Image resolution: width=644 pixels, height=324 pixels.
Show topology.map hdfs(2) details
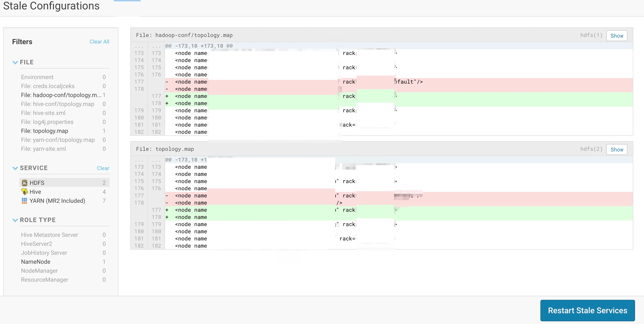click(x=617, y=149)
